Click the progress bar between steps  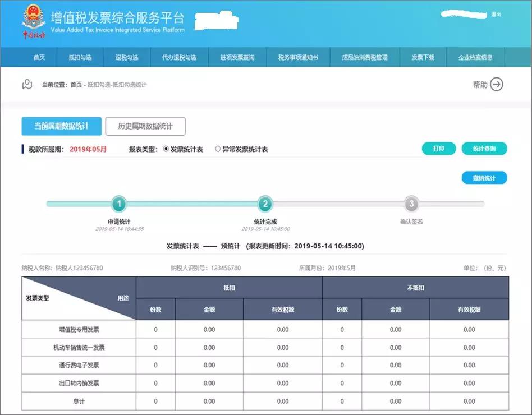pyautogui.click(x=191, y=205)
